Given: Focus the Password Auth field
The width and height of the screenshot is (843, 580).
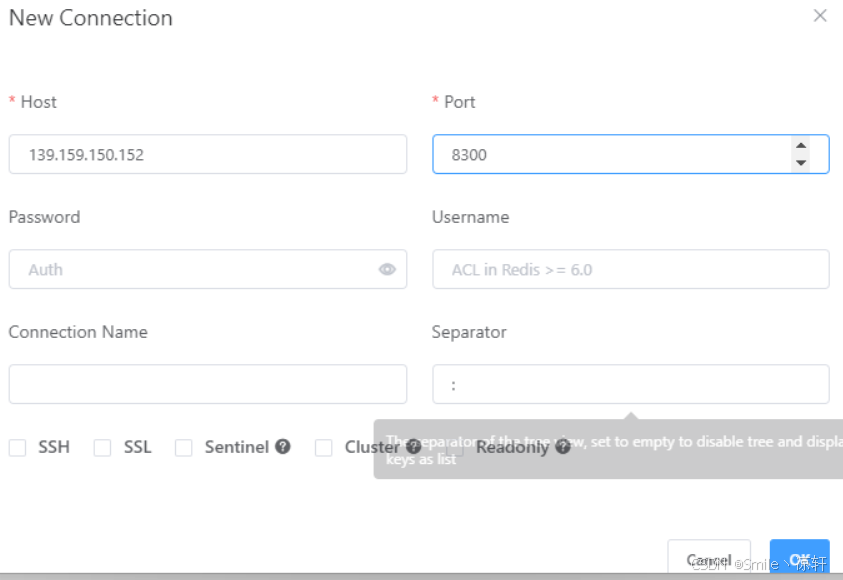Looking at the screenshot, I should point(208,269).
